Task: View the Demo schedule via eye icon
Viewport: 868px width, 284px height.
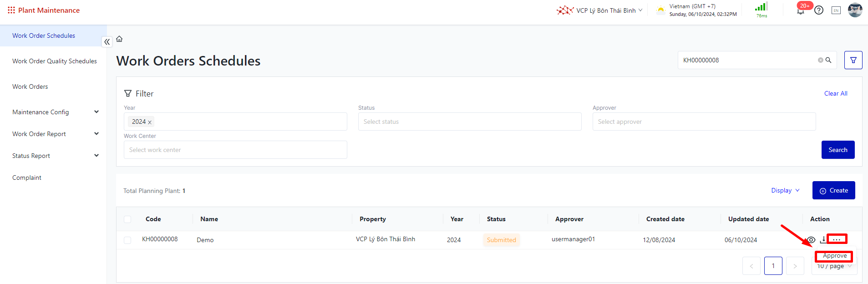Action: point(811,240)
